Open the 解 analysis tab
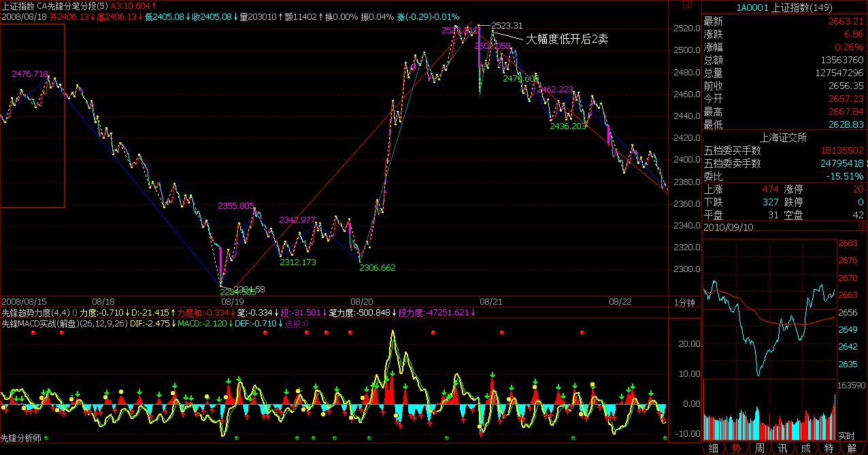 [x=852, y=448]
